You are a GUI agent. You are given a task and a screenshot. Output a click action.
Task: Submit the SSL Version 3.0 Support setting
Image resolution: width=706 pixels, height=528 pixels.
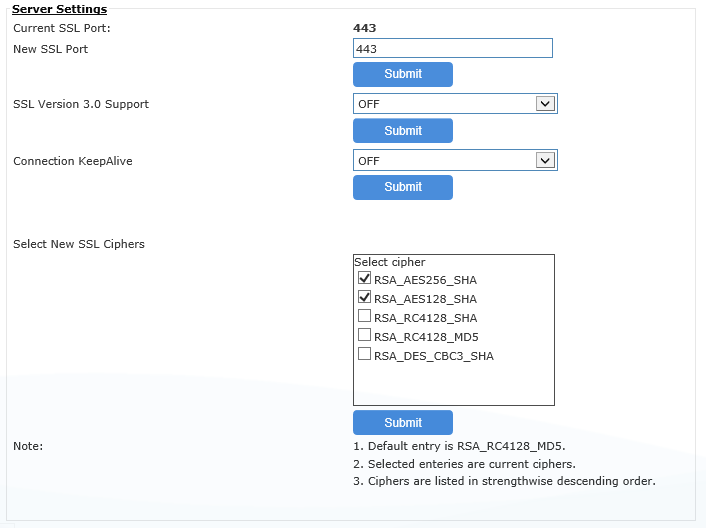coord(403,131)
